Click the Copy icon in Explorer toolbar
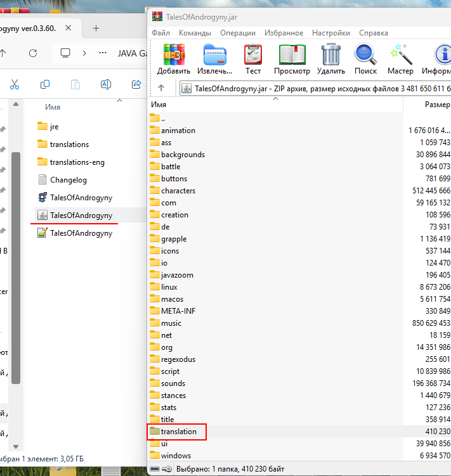Viewport: 451px width, 476px height. pos(45,84)
